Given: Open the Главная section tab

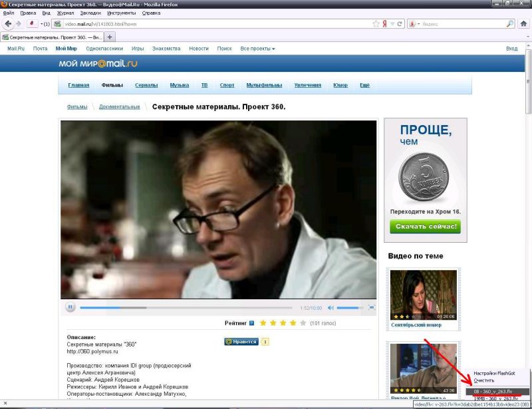Looking at the screenshot, I should click(78, 85).
